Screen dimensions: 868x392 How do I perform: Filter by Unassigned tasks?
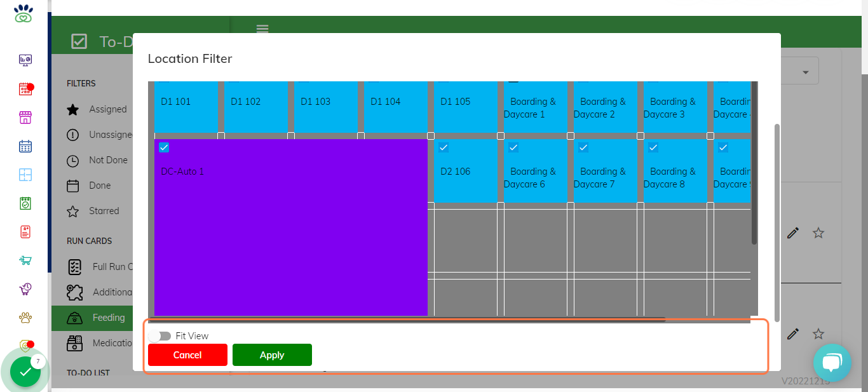coord(99,135)
